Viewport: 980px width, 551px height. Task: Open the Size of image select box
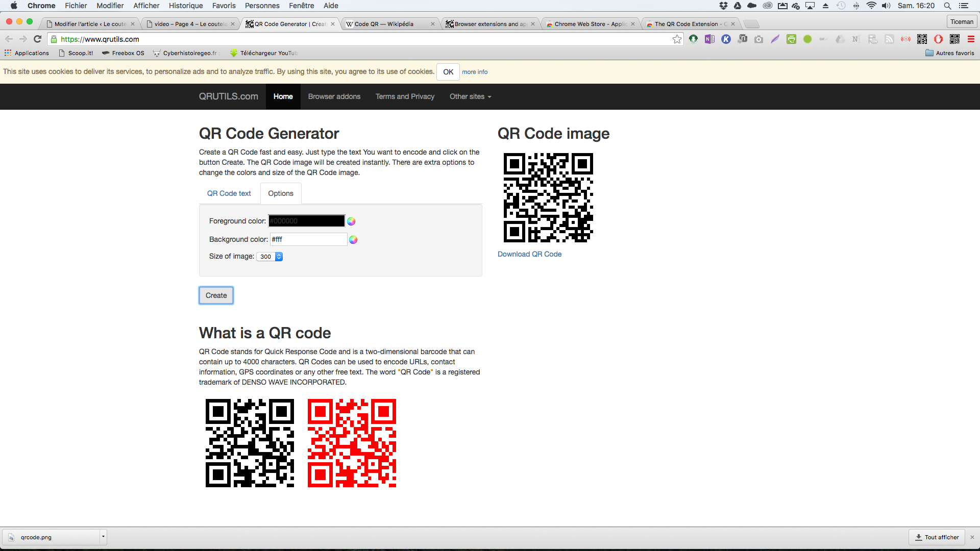tap(269, 257)
